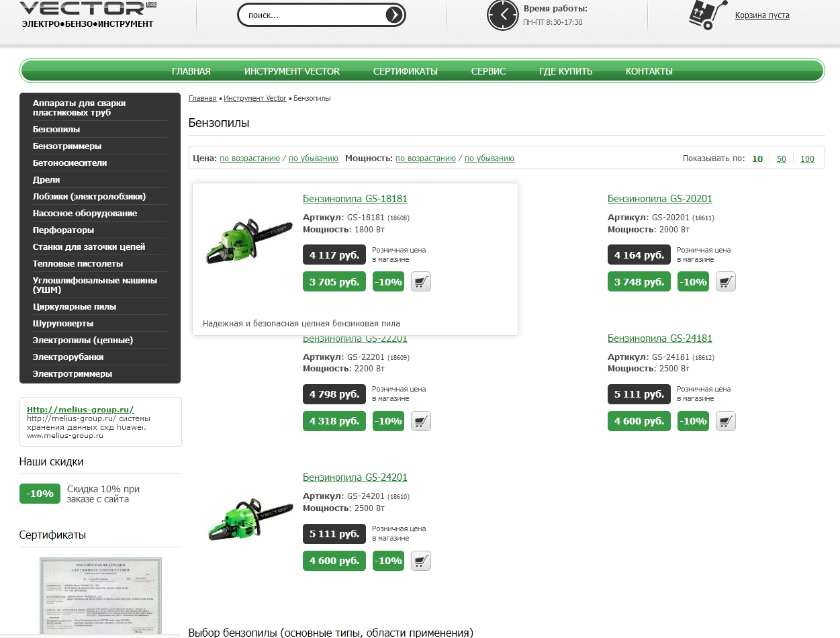
Task: Select Станки для заточки цепей category
Action: pos(89,246)
